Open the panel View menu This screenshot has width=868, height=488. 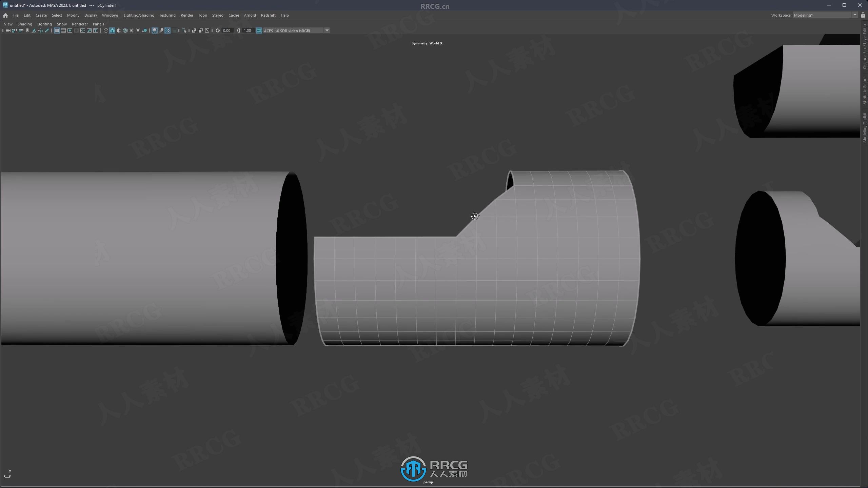(8, 24)
